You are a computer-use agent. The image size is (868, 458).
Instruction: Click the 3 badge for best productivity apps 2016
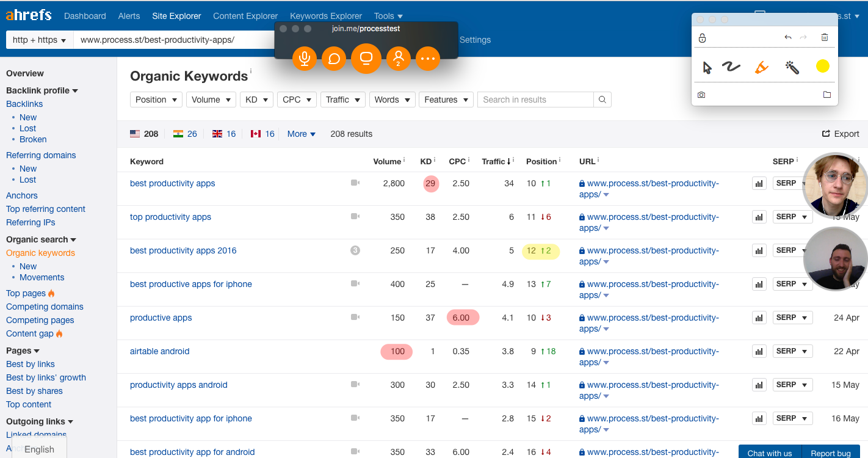355,250
